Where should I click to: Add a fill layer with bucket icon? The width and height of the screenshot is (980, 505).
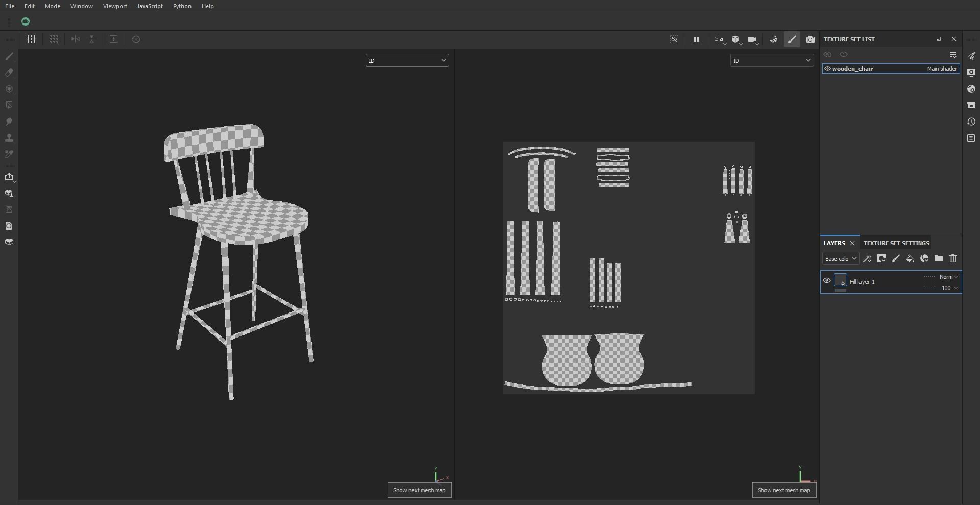pos(910,259)
